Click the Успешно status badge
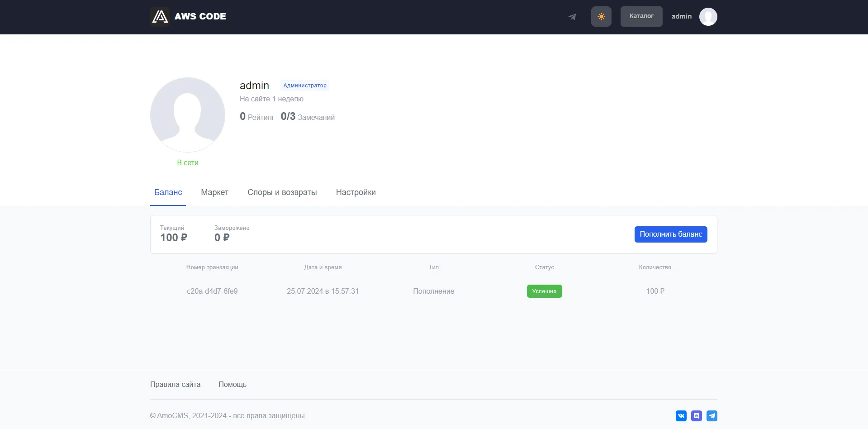Screen dimensions: 868x429 pos(545,291)
